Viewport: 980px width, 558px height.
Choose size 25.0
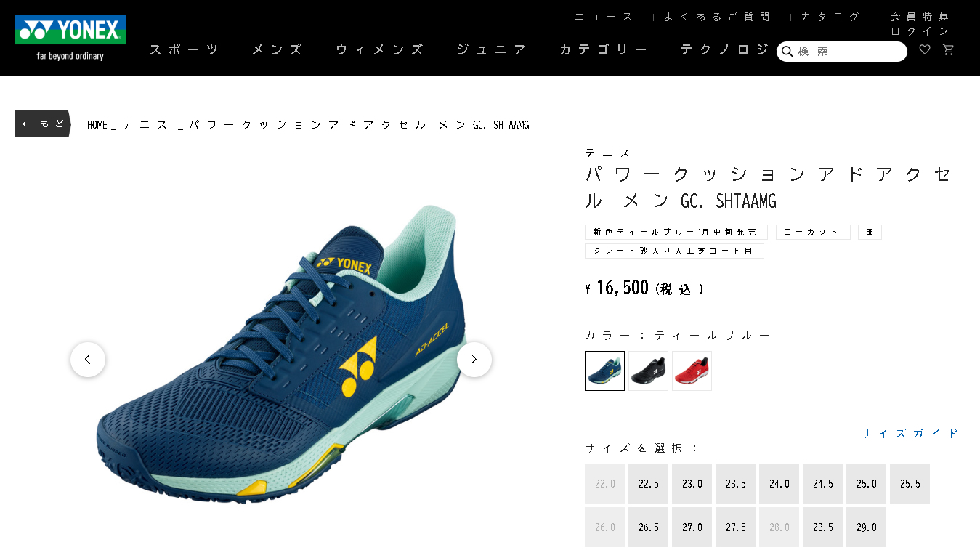866,484
